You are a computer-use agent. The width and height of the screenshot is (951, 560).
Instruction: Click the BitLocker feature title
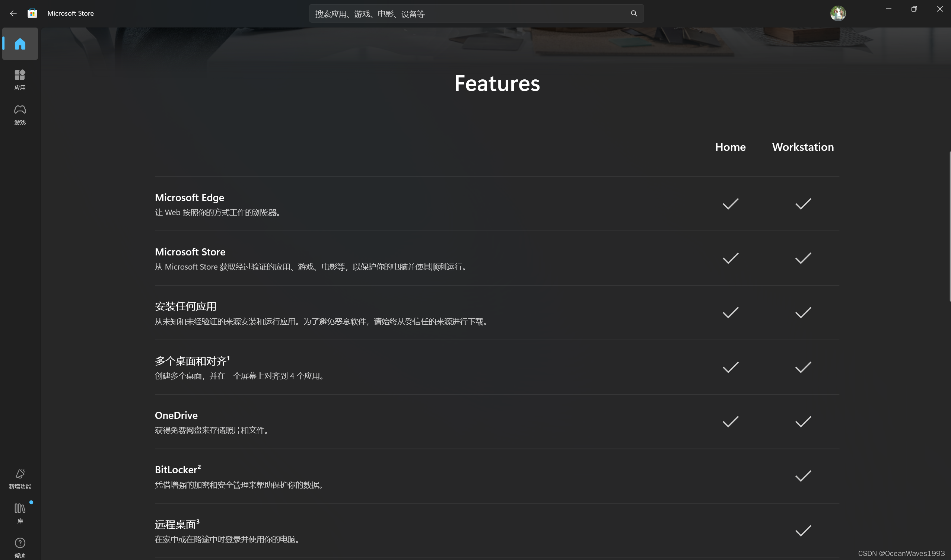176,470
